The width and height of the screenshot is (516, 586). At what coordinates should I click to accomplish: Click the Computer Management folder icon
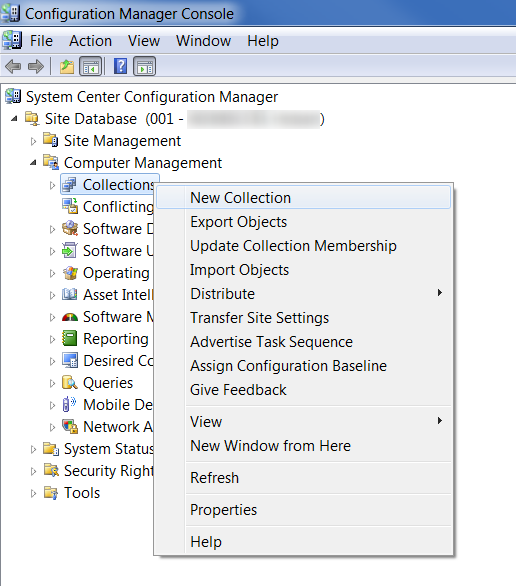coord(51,162)
